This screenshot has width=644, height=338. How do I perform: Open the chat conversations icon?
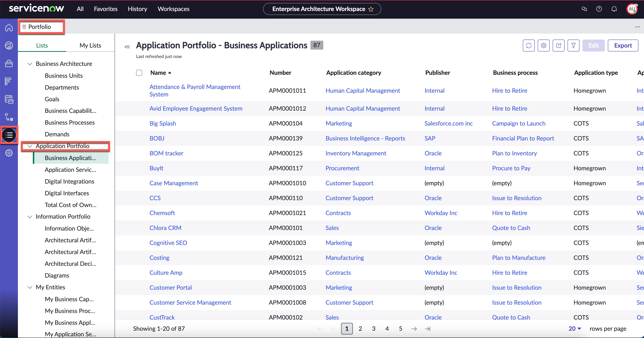(584, 9)
